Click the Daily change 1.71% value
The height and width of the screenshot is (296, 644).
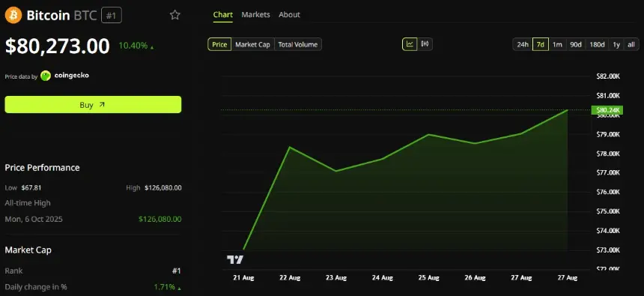164,286
